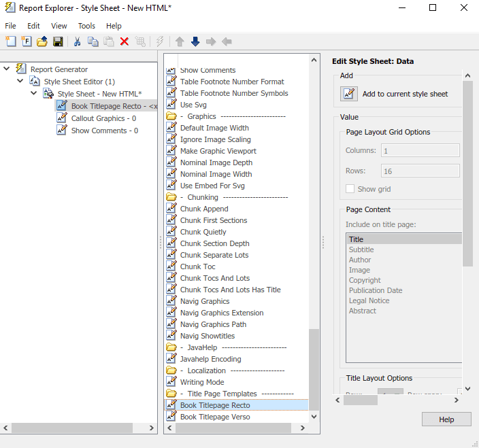Collapse the Style Sheet - New HTML node
Image resolution: width=479 pixels, height=448 pixels.
click(34, 93)
